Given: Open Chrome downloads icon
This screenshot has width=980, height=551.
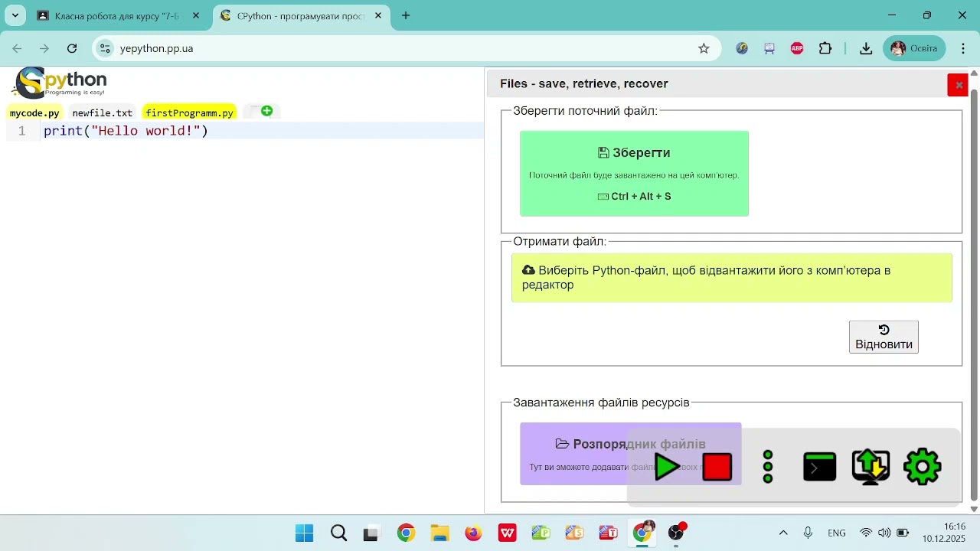Looking at the screenshot, I should (866, 48).
